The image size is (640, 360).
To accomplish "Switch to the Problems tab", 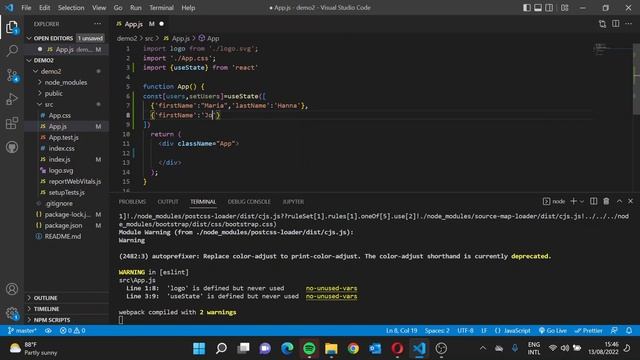I will pyautogui.click(x=132, y=202).
